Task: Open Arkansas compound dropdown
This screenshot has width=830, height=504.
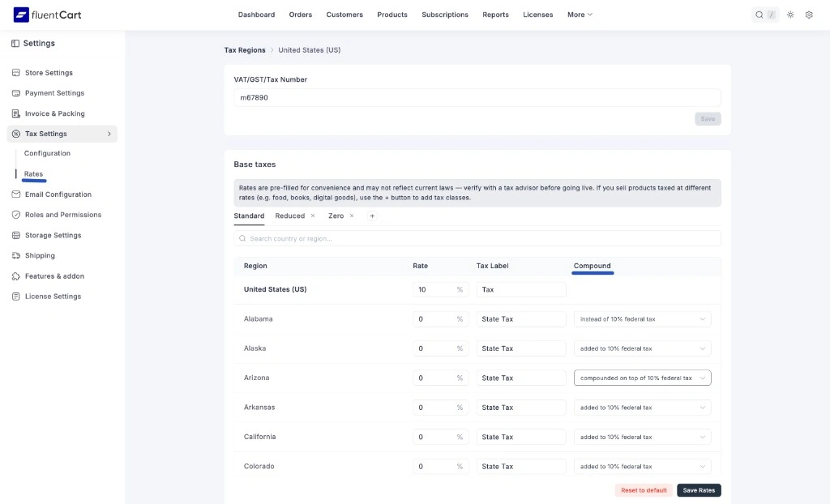Action: tap(642, 408)
